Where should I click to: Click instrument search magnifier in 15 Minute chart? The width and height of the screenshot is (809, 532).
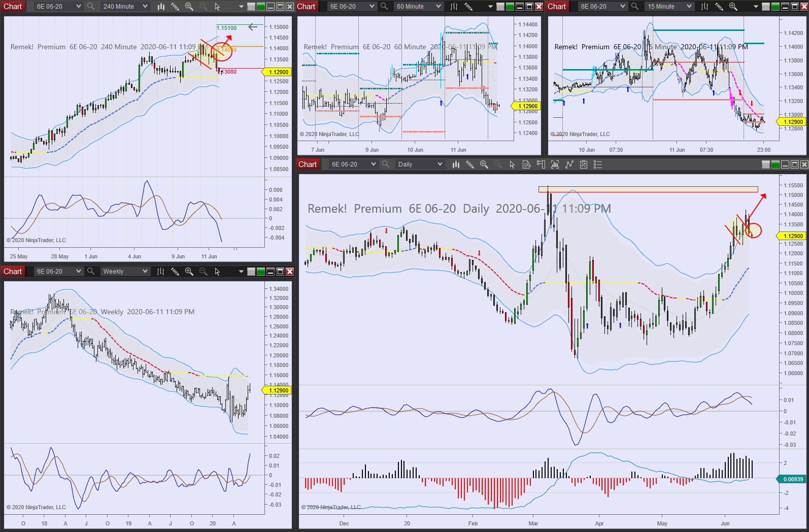click(x=635, y=6)
